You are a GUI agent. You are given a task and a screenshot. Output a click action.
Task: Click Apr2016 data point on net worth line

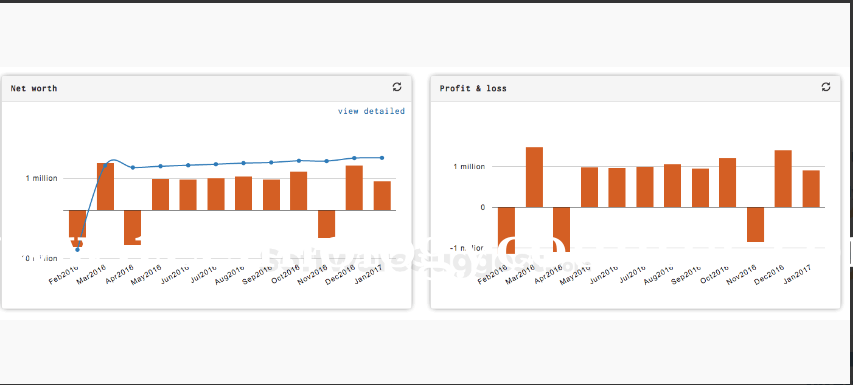[x=133, y=167]
